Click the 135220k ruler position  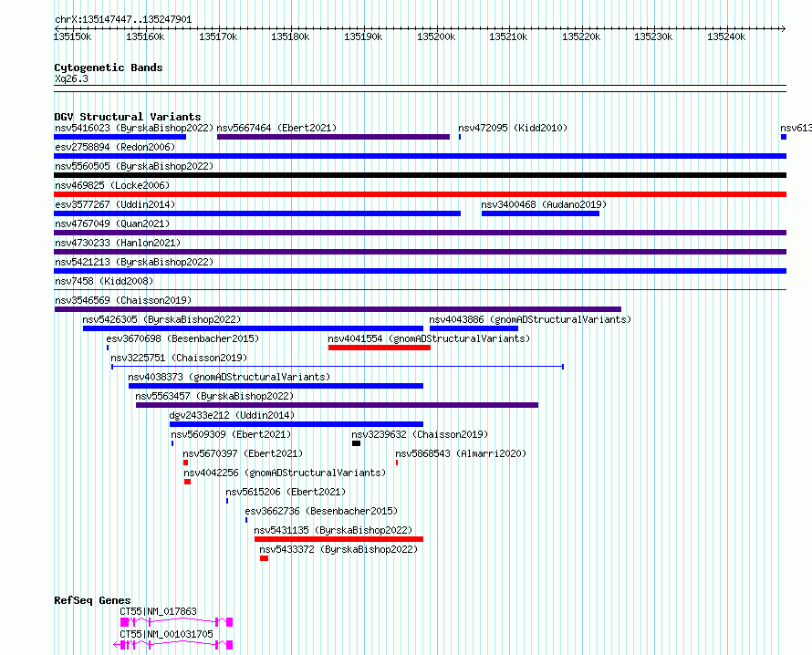pyautogui.click(x=581, y=36)
